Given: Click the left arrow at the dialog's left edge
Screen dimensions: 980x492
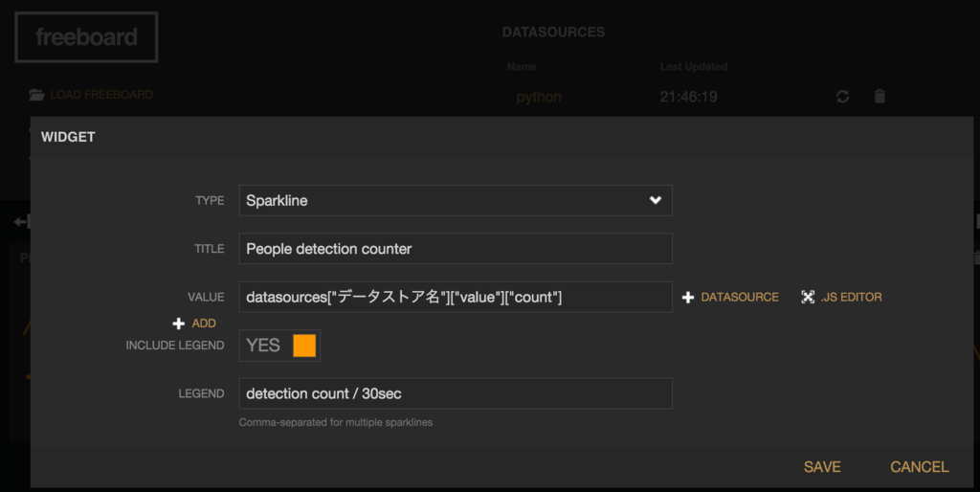Looking at the screenshot, I should coord(19,222).
